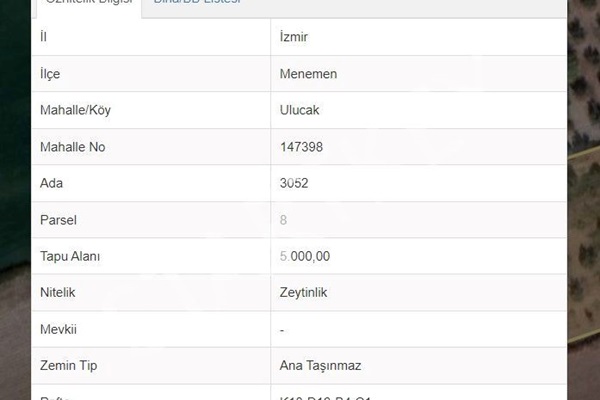Viewport: 600px width, 400px height.
Task: Switch to the Bina/BB Listesi tab
Action: (x=197, y=2)
